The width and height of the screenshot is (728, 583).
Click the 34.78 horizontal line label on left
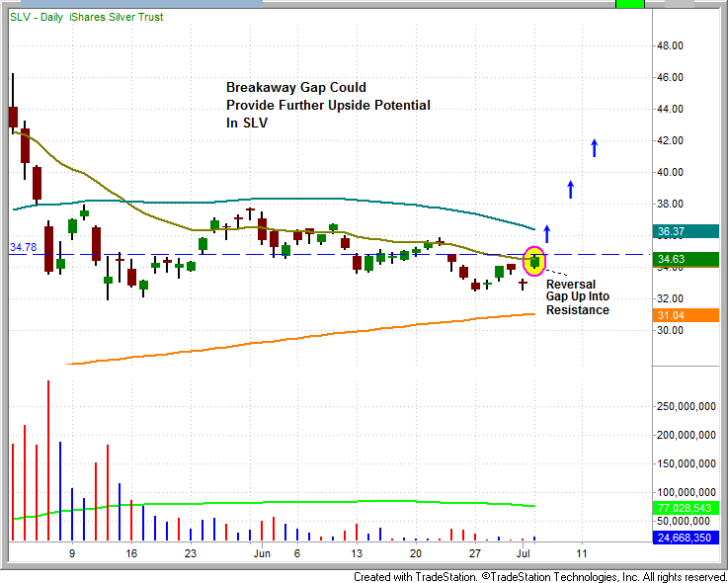click(22, 247)
